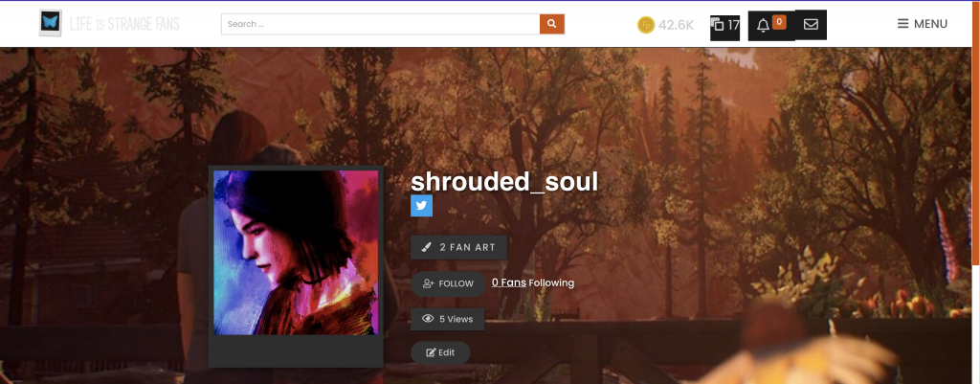Viewport: 980px width, 384px height.
Task: Focus the Search input field
Action: coord(381,24)
